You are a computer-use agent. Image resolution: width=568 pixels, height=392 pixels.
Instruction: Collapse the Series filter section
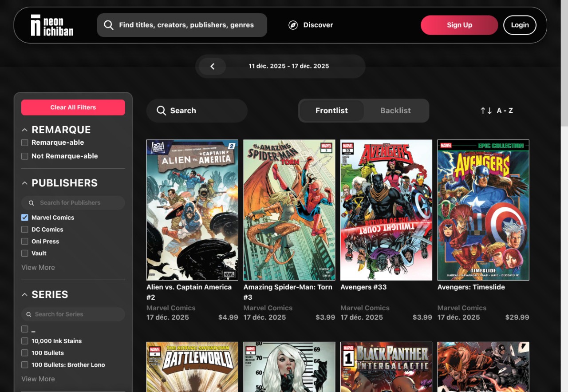tap(25, 295)
